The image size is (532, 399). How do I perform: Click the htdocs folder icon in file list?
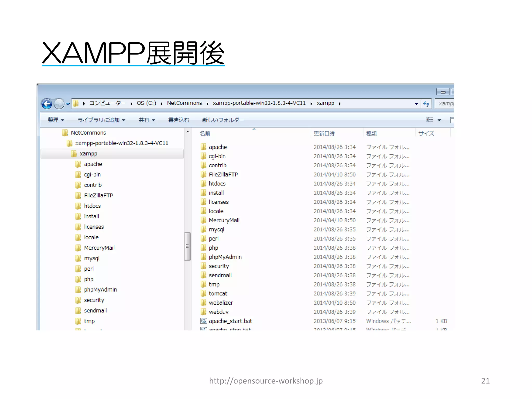(203, 184)
